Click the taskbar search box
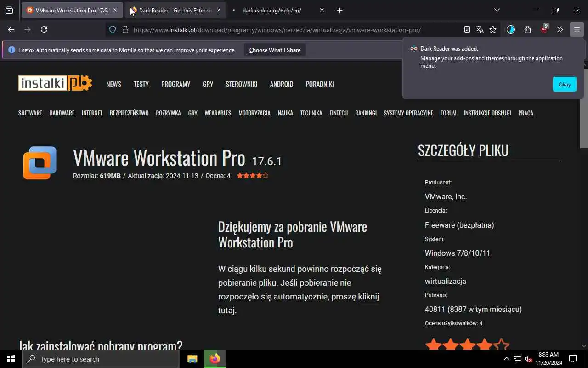The height and width of the screenshot is (368, 588). pos(101,359)
